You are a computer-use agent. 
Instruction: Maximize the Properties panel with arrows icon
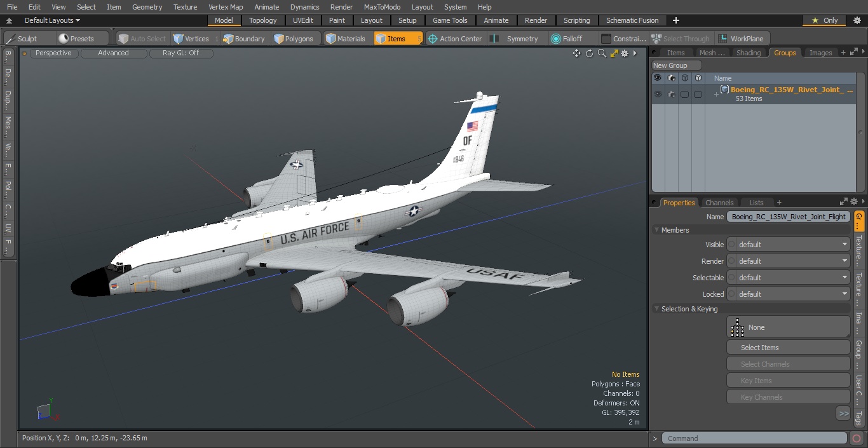pyautogui.click(x=844, y=202)
